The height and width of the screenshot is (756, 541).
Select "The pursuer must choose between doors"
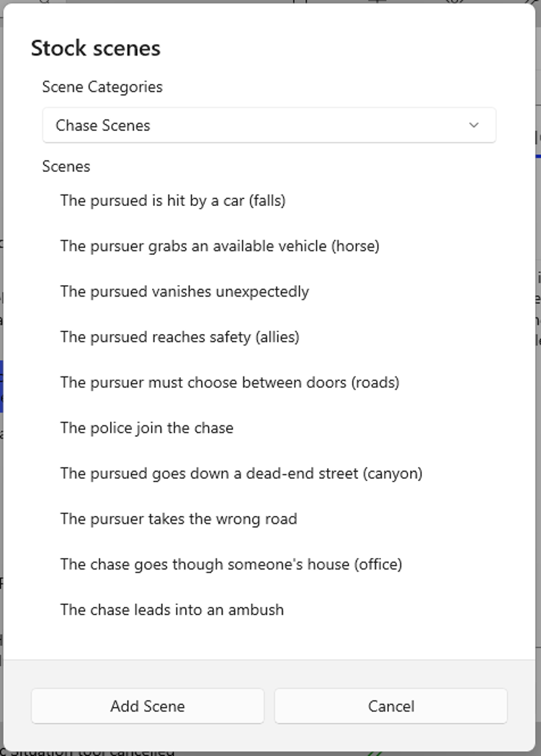coord(229,382)
